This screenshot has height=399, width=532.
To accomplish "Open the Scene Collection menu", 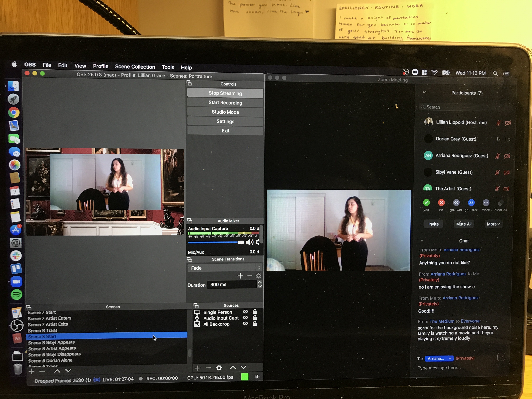I will tap(135, 67).
